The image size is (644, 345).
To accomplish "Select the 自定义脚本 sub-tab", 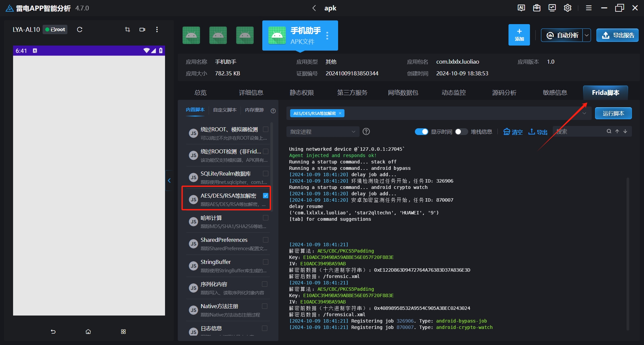I will (x=225, y=110).
